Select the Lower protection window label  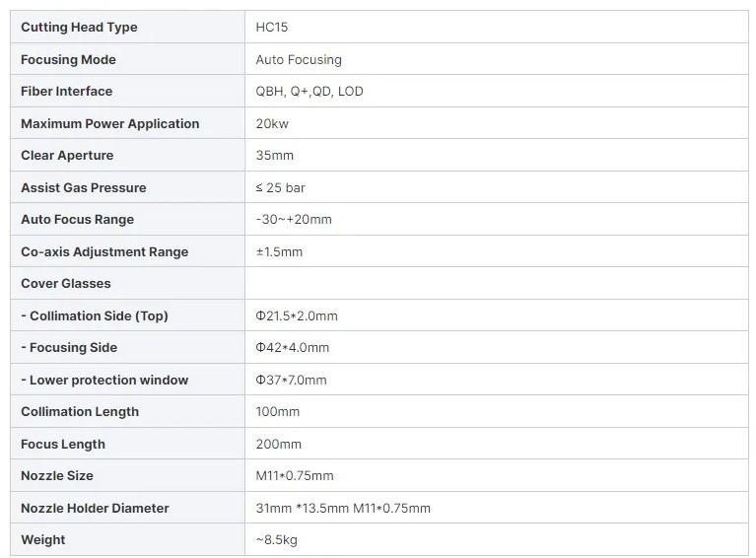coord(104,380)
